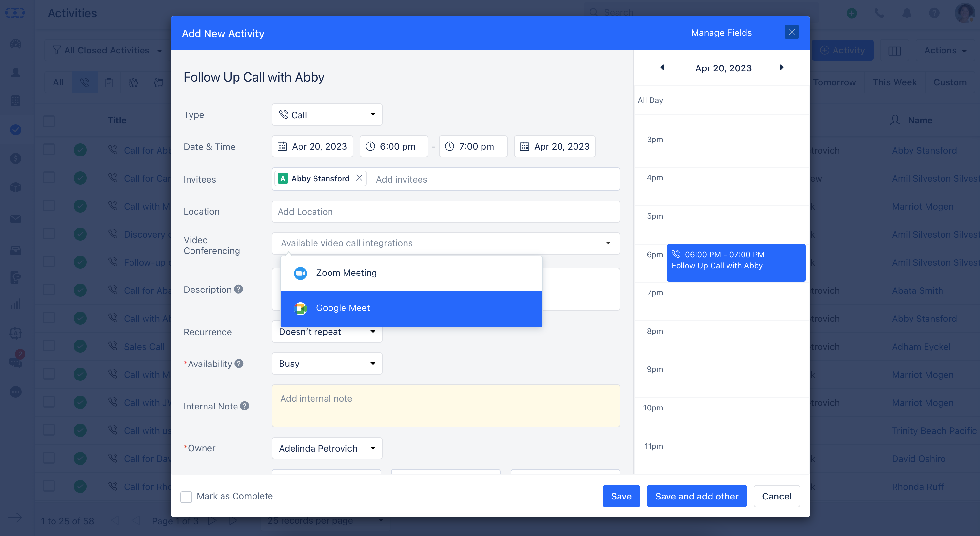Open the end time 7:00 pm picker
Screen dimensions: 980x536
coord(473,146)
